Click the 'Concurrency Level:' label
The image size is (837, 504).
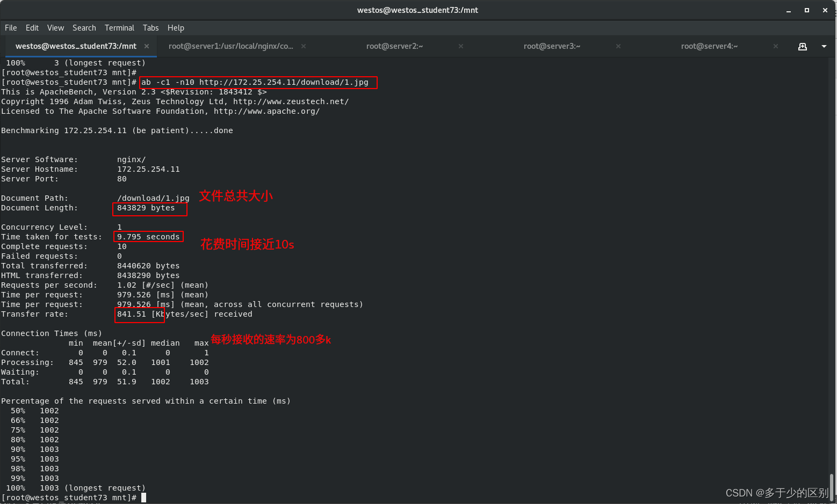44,227
